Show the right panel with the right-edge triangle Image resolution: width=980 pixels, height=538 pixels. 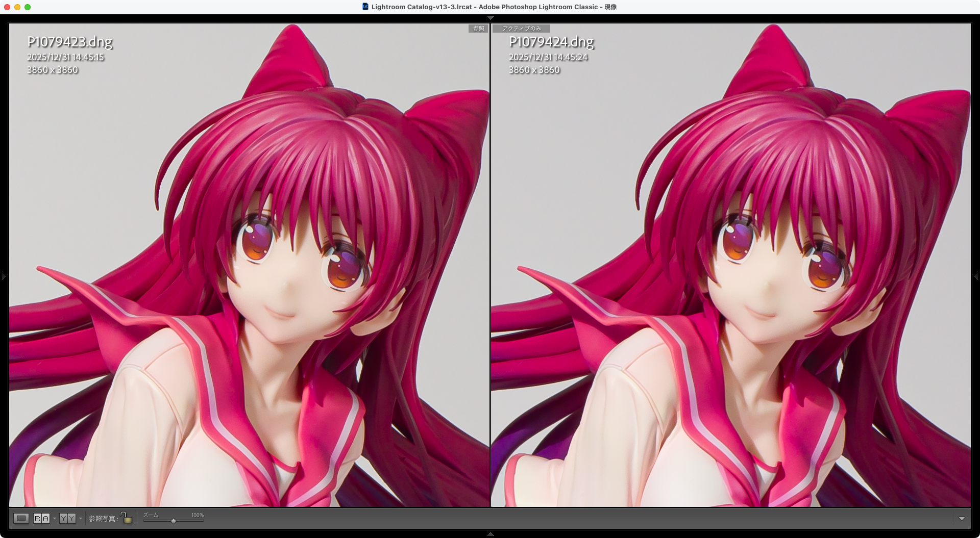pyautogui.click(x=976, y=276)
